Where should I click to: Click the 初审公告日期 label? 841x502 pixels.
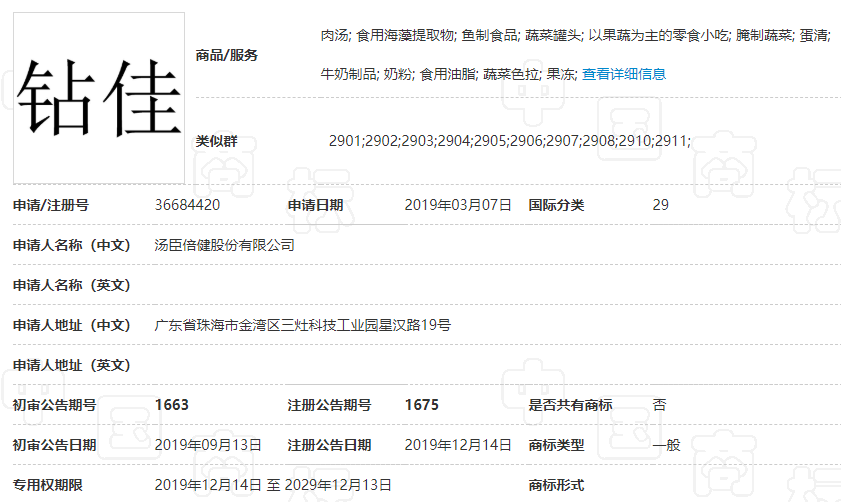(55, 445)
